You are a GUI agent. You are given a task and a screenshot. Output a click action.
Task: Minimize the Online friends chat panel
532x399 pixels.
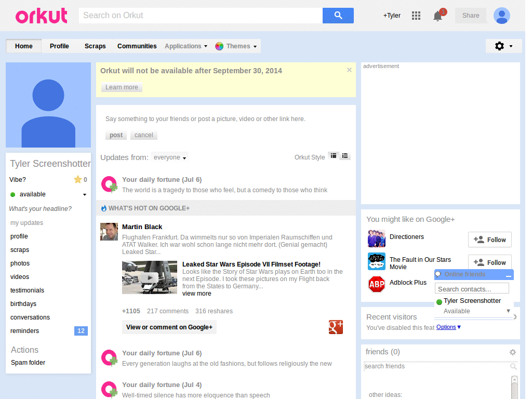point(508,275)
